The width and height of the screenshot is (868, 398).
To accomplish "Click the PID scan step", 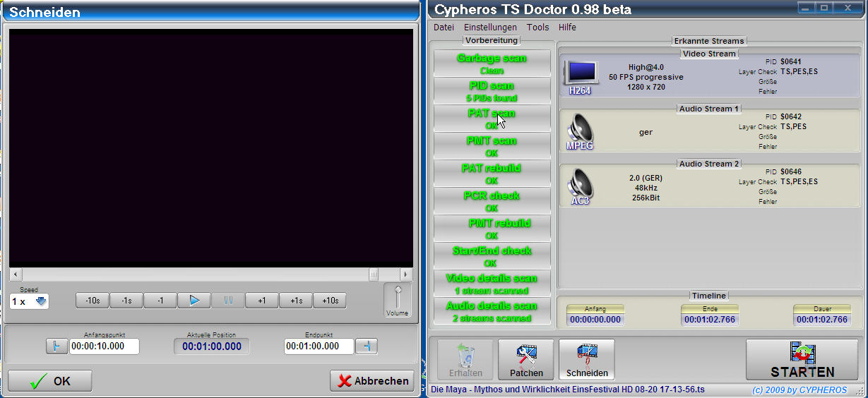I will click(x=492, y=91).
